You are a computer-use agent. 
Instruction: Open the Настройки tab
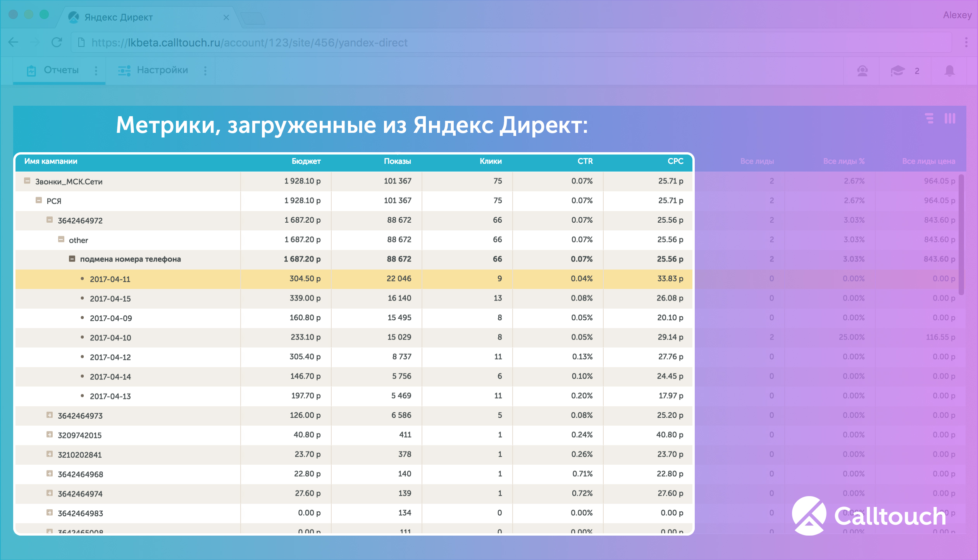tap(160, 70)
